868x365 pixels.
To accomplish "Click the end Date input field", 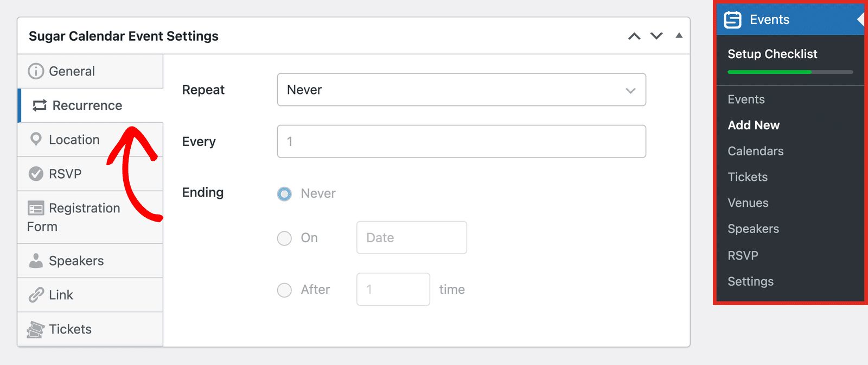I will [x=412, y=237].
